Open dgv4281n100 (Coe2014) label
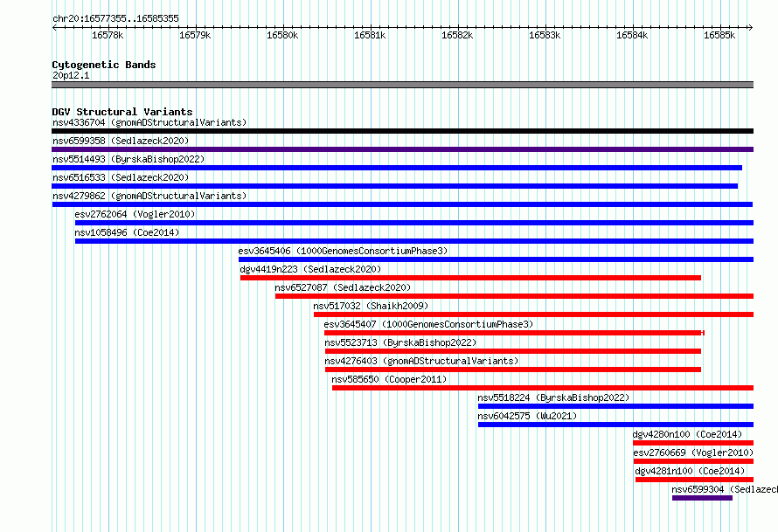The height and width of the screenshot is (532, 778). (x=691, y=471)
